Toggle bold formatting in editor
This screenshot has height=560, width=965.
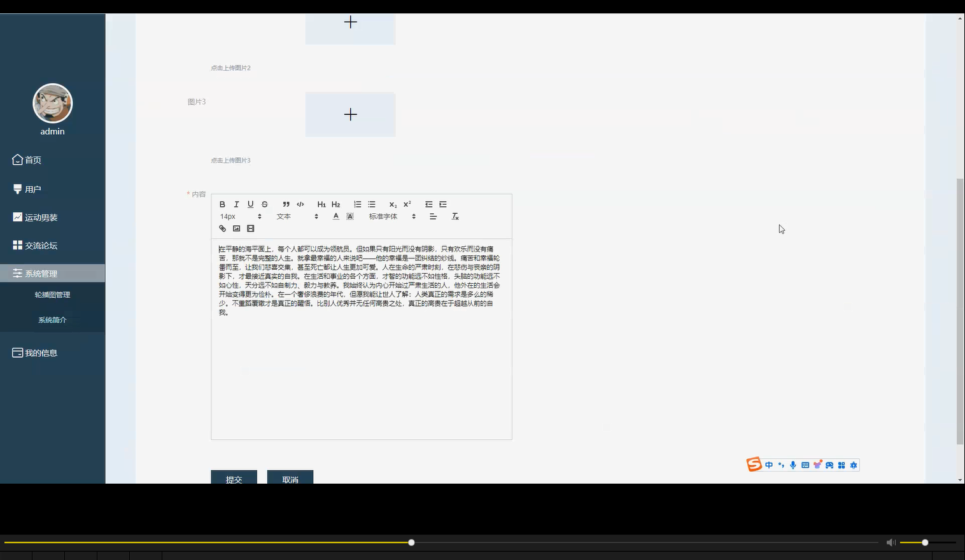[x=222, y=204]
